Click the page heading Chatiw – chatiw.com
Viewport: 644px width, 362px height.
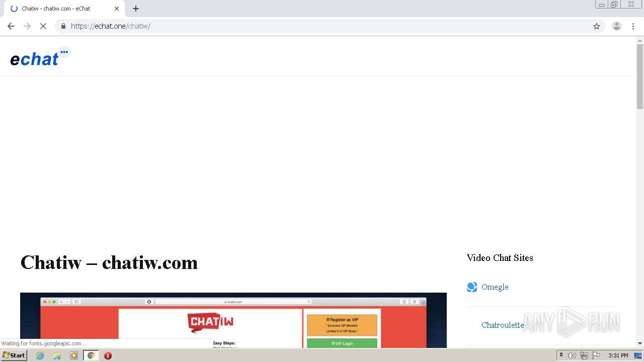point(109,262)
